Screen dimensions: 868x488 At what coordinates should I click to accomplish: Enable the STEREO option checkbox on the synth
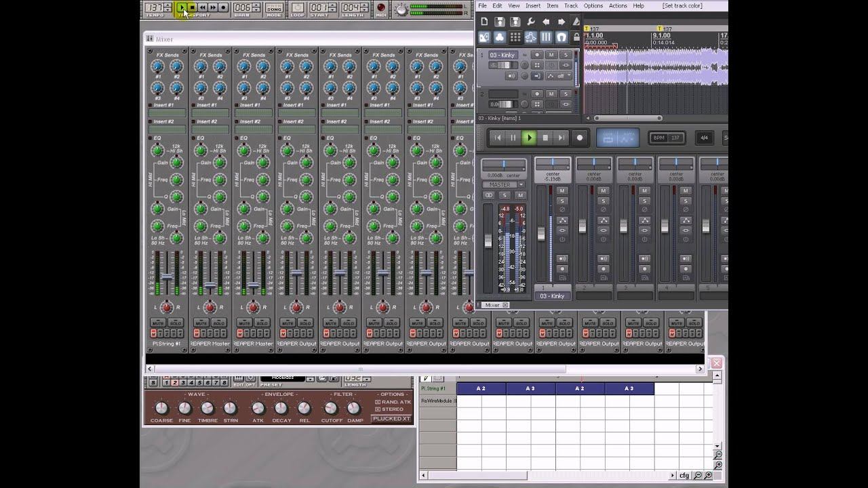point(378,409)
